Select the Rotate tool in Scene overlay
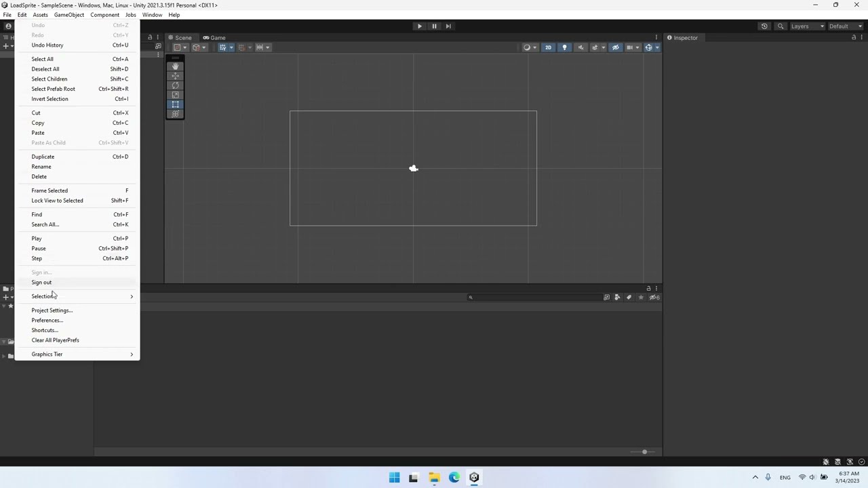This screenshot has height=488, width=868. point(175,85)
